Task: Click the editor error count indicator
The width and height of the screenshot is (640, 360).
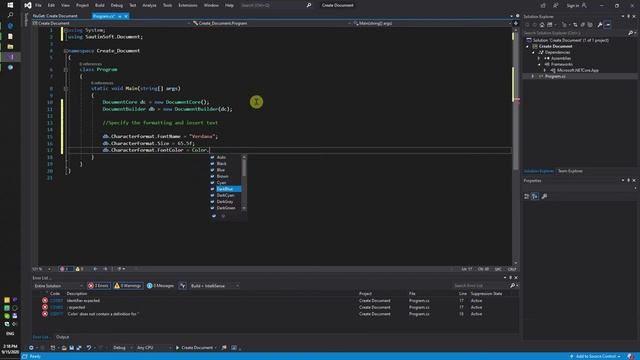Action: (x=65, y=269)
